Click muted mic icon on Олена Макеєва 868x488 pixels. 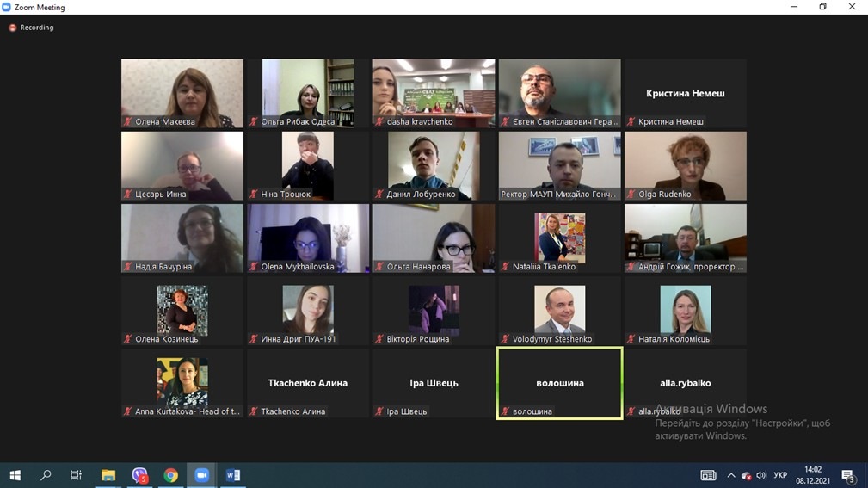click(128, 122)
